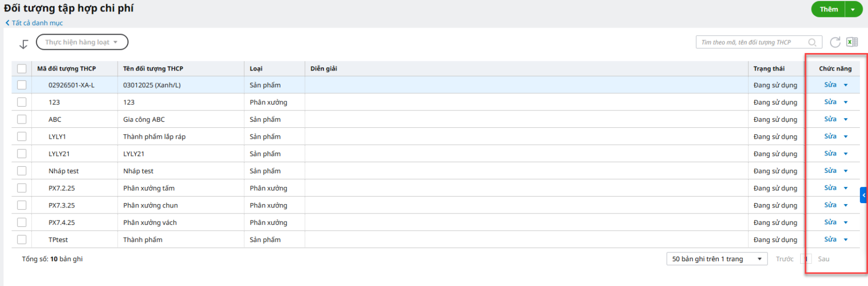Select checkbox for row 02926501-XA-L

point(22,85)
